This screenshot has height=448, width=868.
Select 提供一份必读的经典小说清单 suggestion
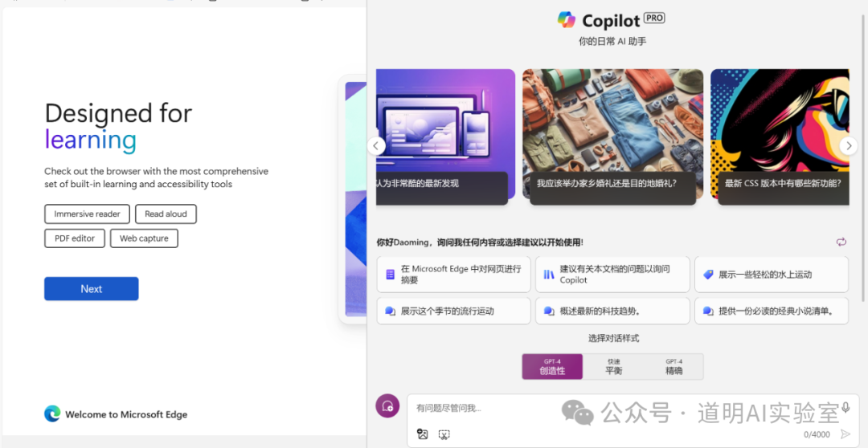(x=771, y=311)
